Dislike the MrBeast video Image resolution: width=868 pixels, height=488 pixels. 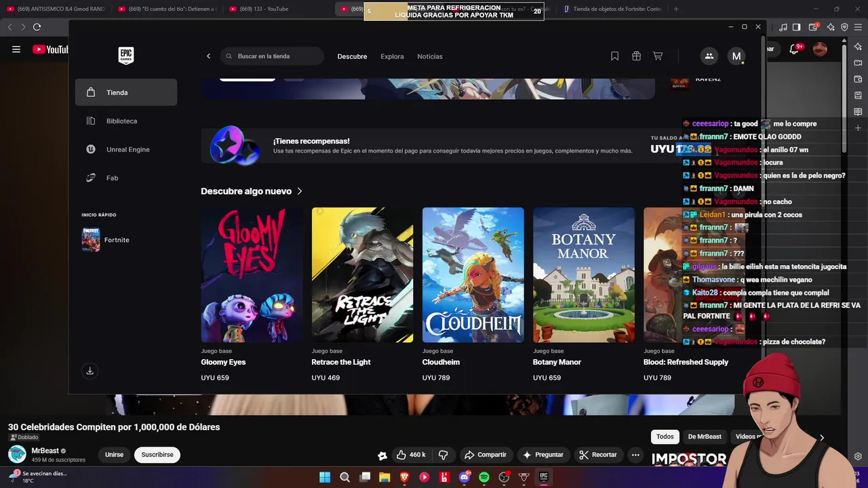pos(443,455)
